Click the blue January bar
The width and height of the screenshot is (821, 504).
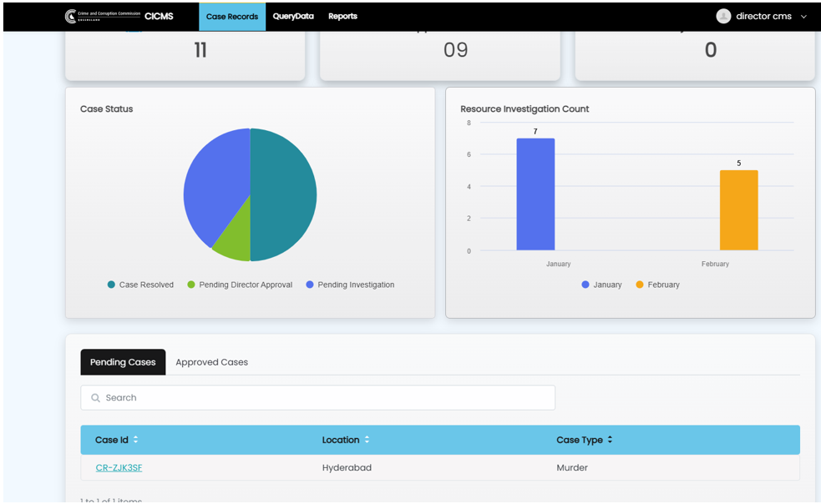coord(535,194)
